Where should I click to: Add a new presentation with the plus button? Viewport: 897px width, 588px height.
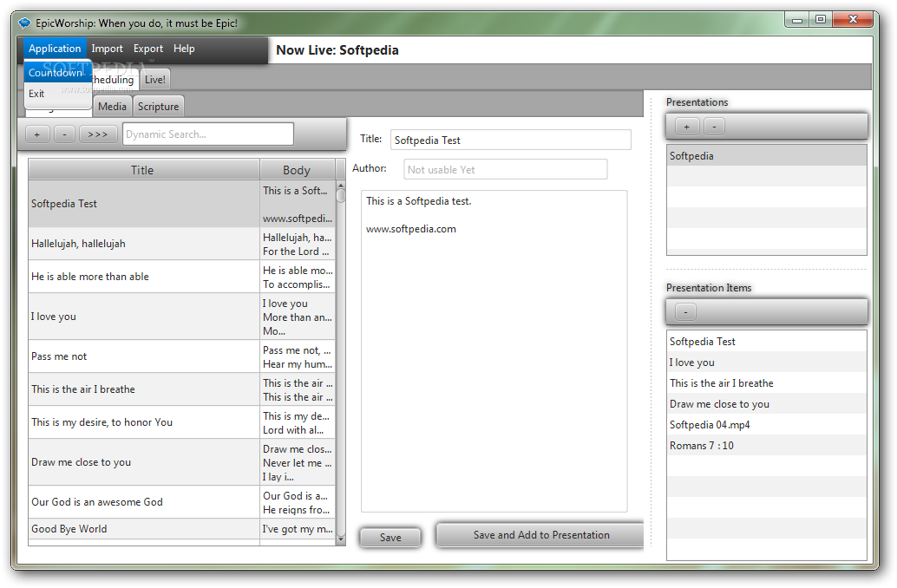tap(686, 127)
